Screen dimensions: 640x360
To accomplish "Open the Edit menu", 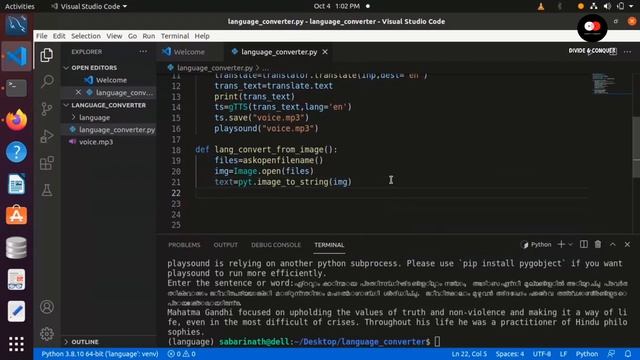I will point(59,36).
